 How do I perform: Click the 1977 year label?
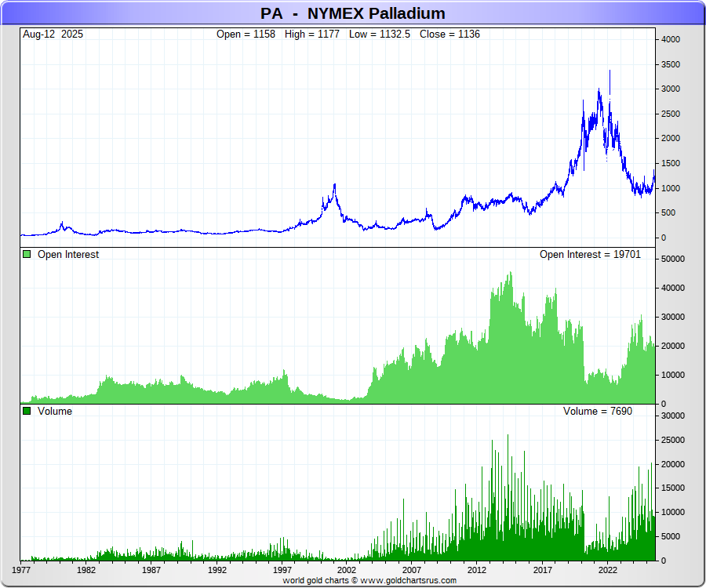pos(20,570)
